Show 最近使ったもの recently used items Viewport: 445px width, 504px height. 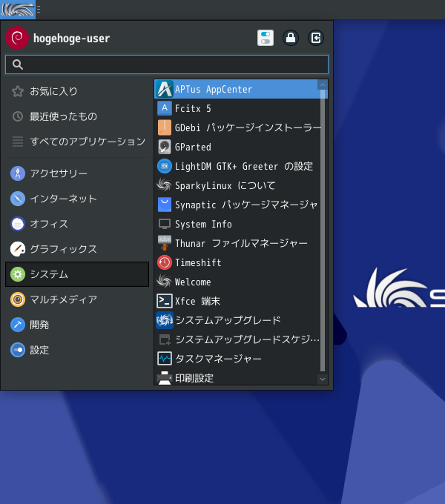pyautogui.click(x=77, y=116)
